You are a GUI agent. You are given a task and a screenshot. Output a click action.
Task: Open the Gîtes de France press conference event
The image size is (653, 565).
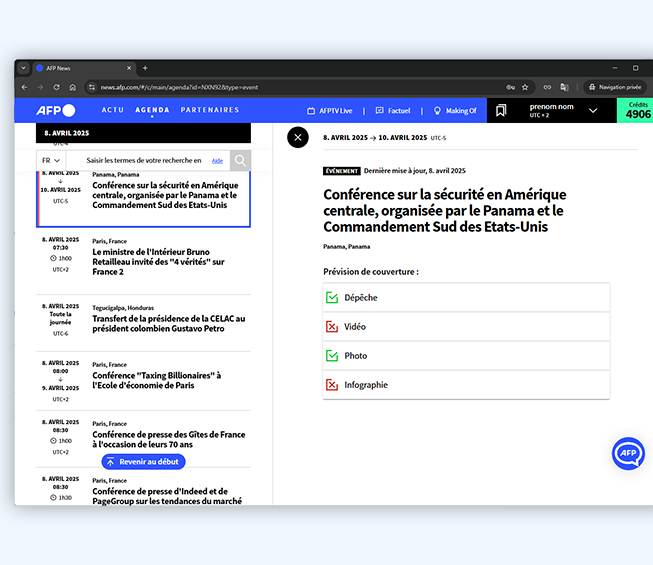[x=143, y=439]
